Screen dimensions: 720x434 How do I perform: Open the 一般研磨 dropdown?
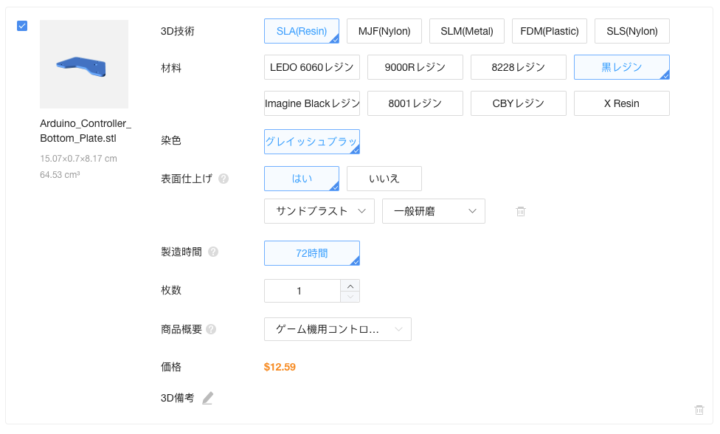(433, 211)
